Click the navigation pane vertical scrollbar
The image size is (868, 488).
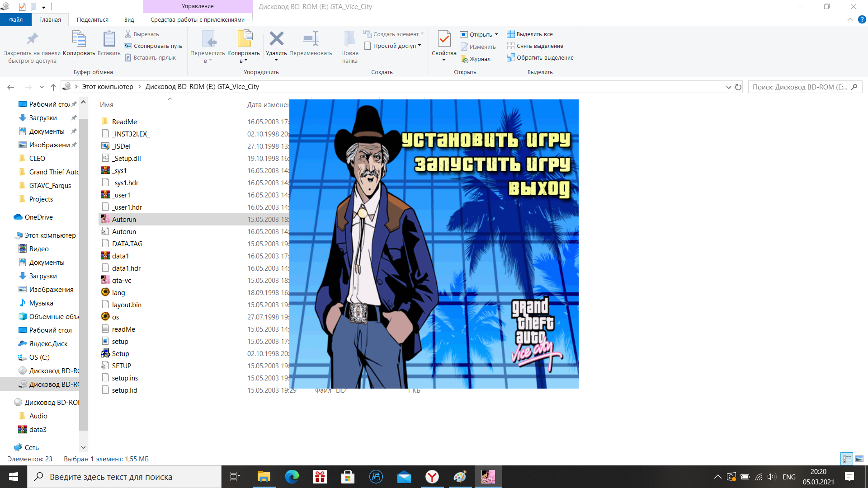point(83,271)
